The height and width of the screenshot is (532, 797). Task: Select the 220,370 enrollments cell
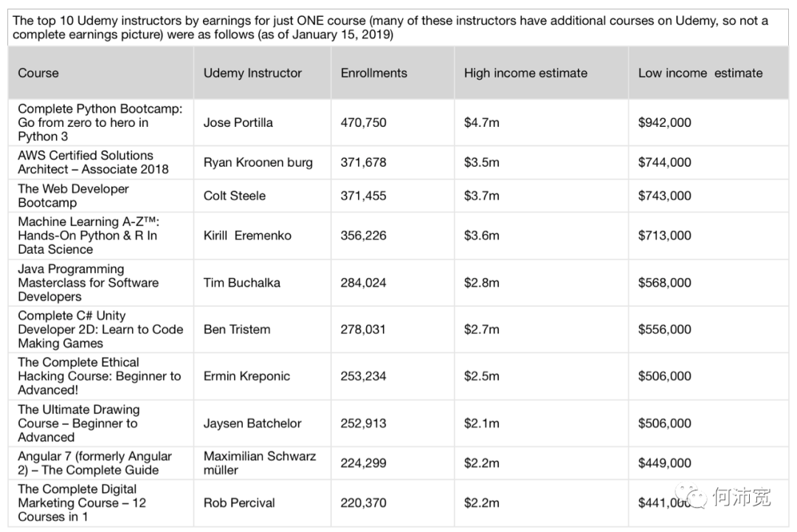(x=363, y=503)
